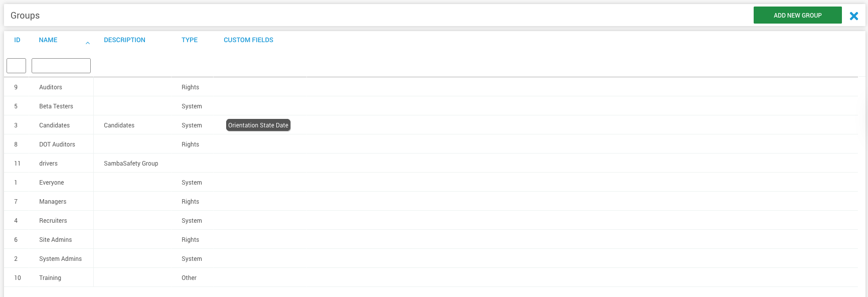Viewport: 868px width, 297px height.
Task: Select the Everyone group
Action: click(x=52, y=183)
